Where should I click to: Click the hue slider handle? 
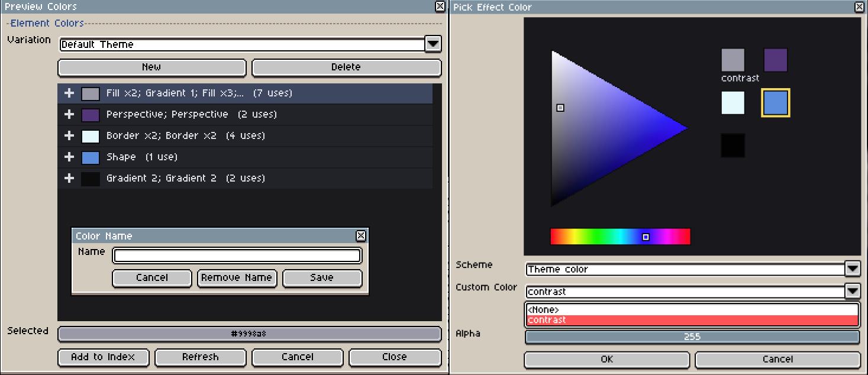pyautogui.click(x=646, y=237)
